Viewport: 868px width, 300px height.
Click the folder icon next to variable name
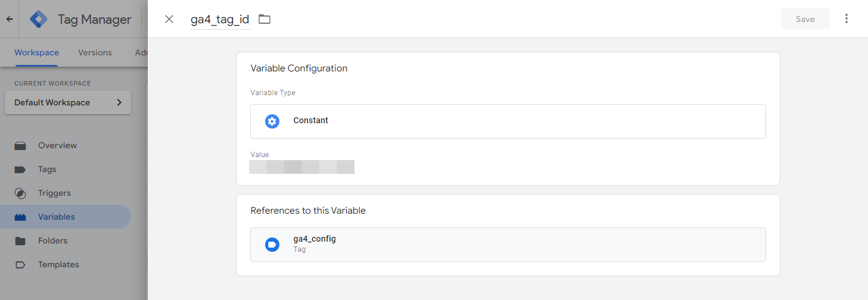tap(265, 19)
